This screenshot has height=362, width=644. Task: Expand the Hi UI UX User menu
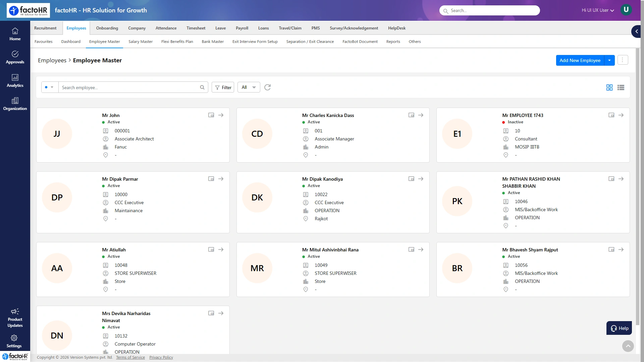tap(598, 10)
